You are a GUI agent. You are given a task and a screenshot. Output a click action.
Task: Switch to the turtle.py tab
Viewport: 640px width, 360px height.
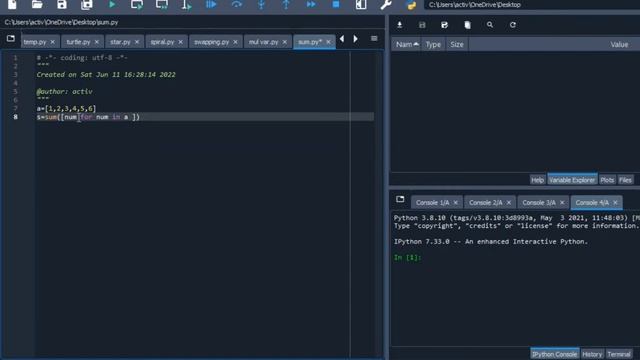(78, 42)
